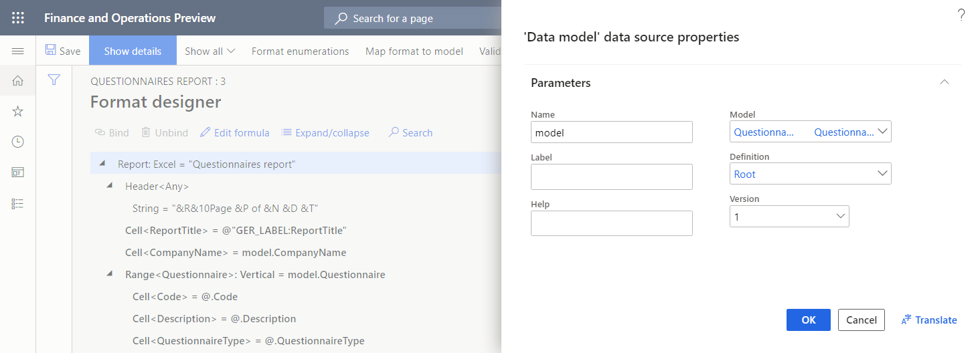Open Workspaces icon in sidebar
The width and height of the screenshot is (980, 353).
(18, 172)
